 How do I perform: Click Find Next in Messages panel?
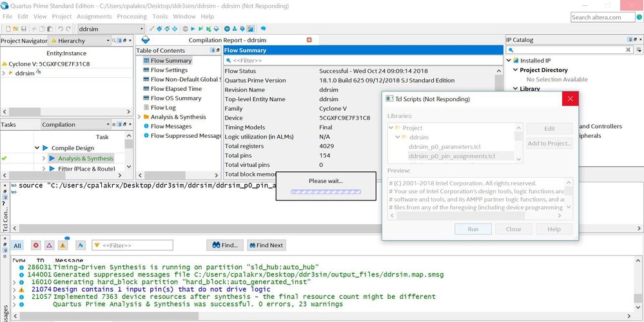[x=265, y=245]
